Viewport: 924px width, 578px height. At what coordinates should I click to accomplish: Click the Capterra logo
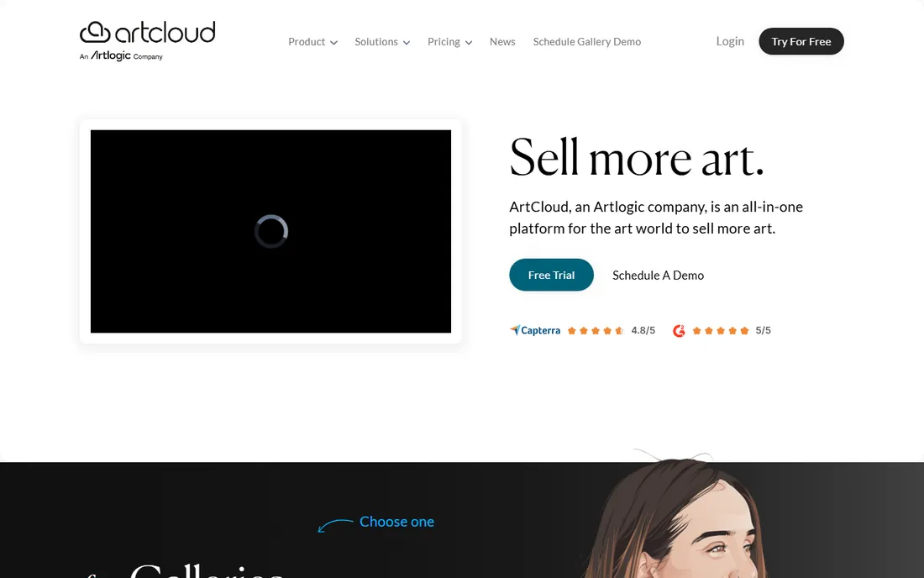point(535,330)
